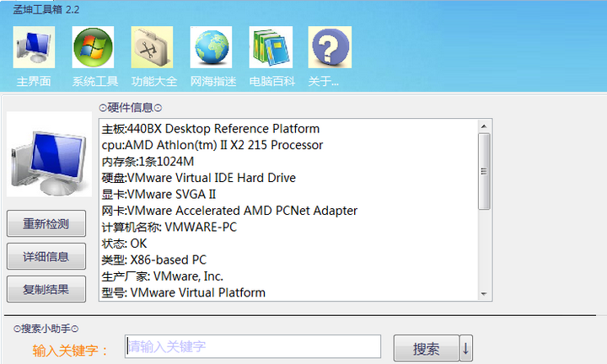Select the 系统工具 label
The height and width of the screenshot is (364, 607).
pos(94,81)
